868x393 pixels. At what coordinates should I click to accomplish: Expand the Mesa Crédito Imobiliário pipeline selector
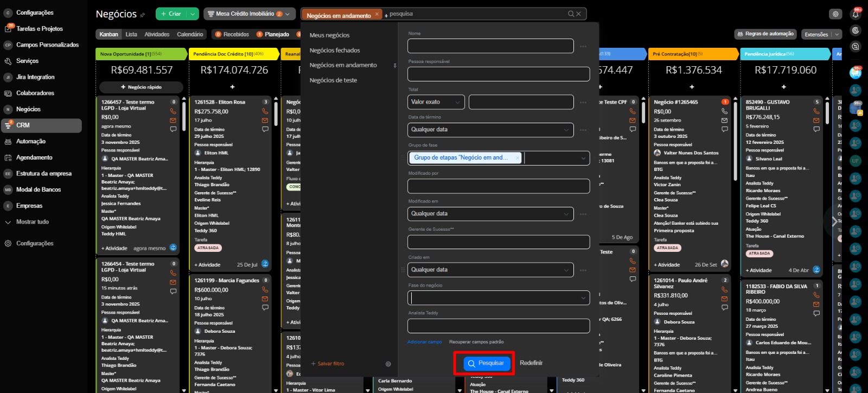[x=288, y=14]
